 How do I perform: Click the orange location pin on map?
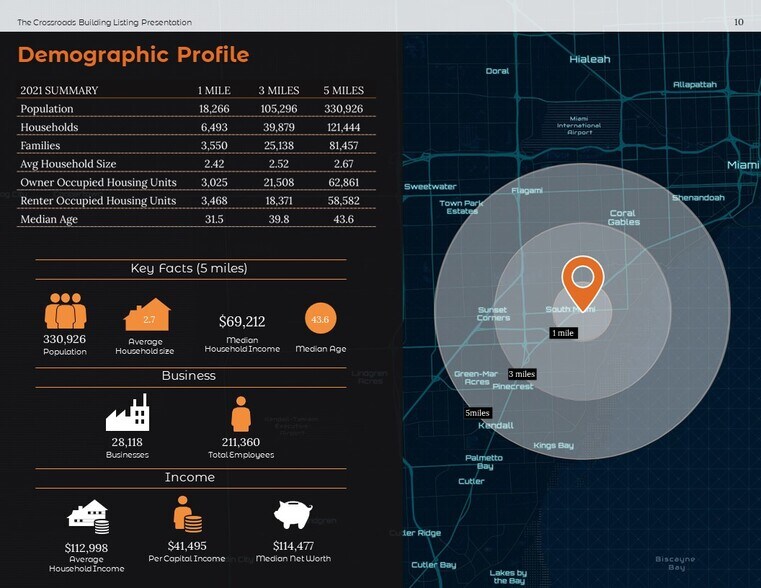[582, 282]
